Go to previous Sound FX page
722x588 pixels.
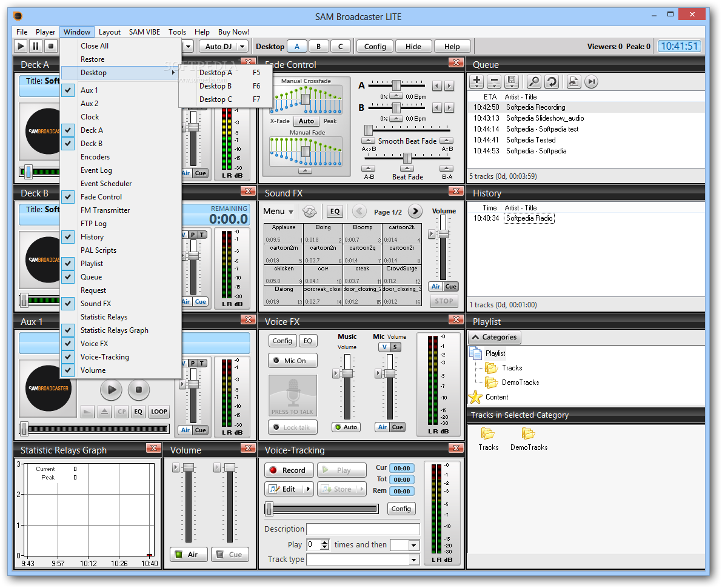click(359, 212)
